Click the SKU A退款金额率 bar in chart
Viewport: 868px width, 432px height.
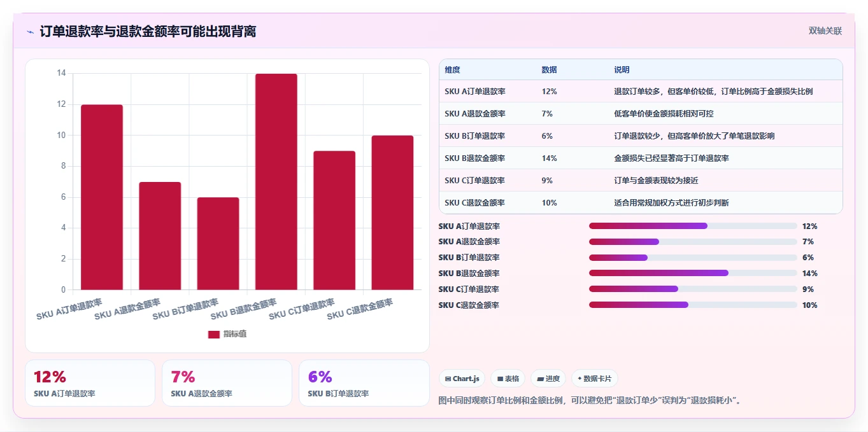click(x=160, y=236)
